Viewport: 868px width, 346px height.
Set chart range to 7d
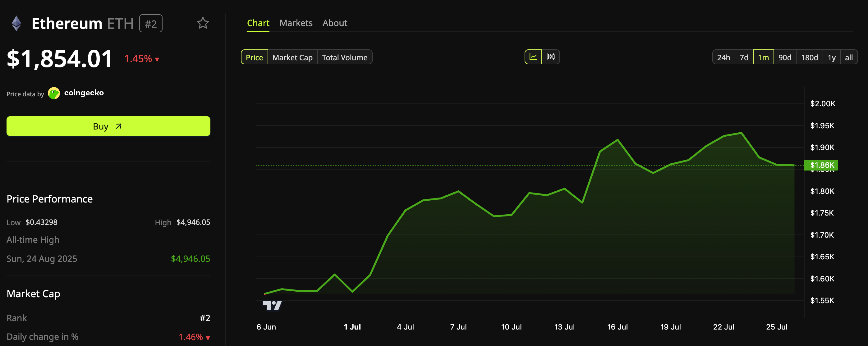pos(744,57)
